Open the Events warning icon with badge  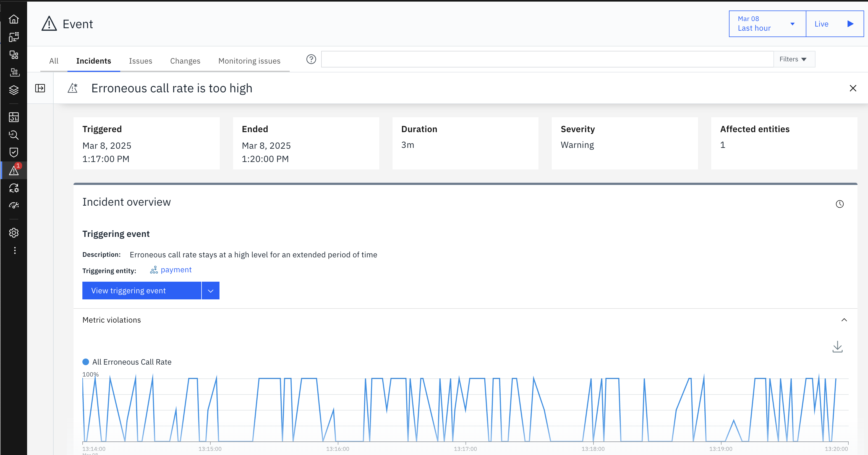pyautogui.click(x=14, y=170)
